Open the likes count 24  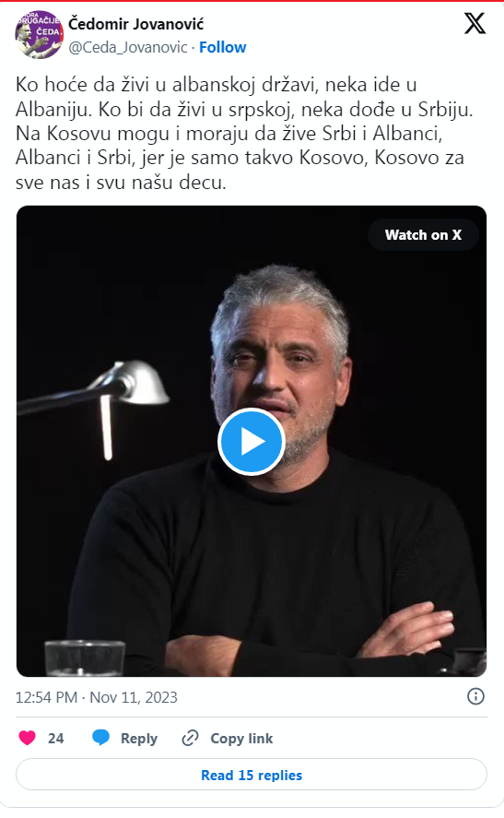(x=56, y=738)
